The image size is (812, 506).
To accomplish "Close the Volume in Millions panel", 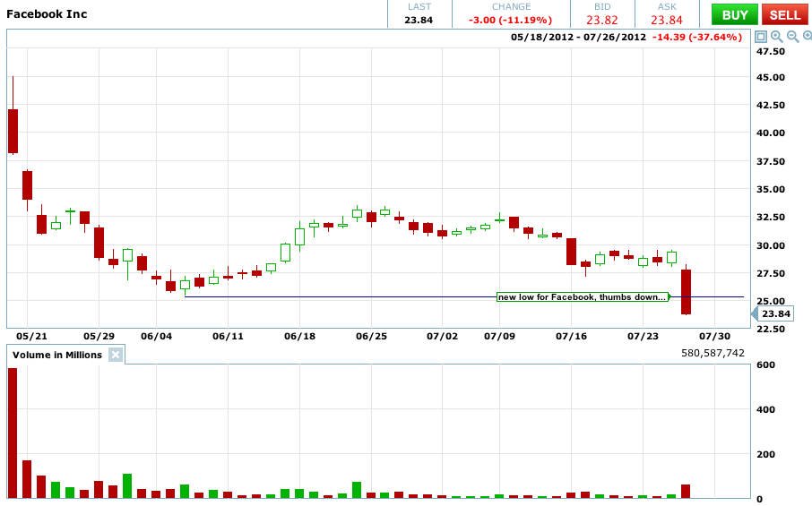I will tap(116, 355).
